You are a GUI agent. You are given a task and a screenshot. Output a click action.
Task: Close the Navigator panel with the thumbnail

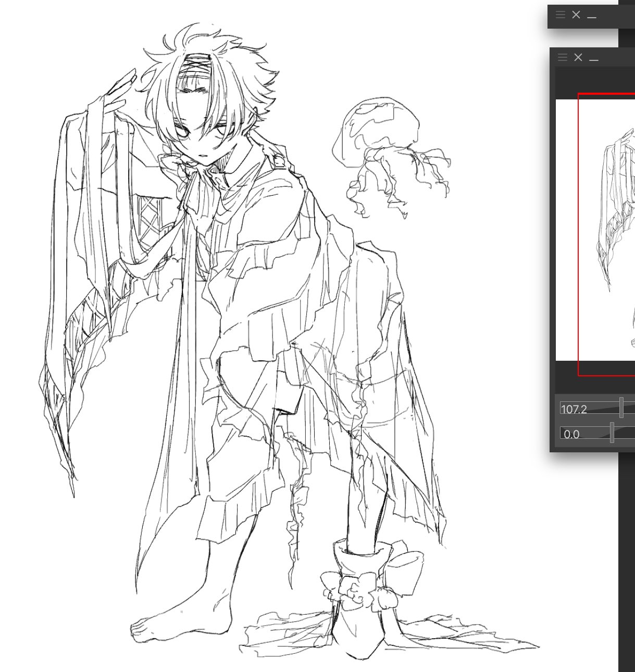pos(578,57)
